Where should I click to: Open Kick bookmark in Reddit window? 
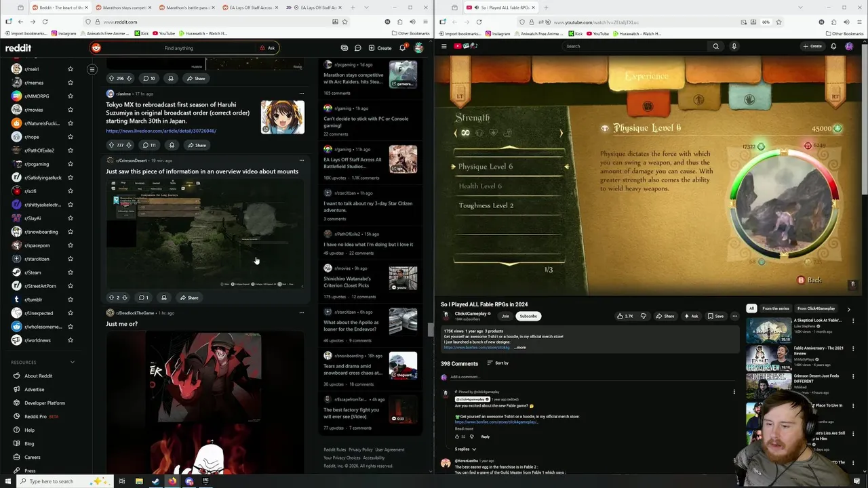click(141, 33)
